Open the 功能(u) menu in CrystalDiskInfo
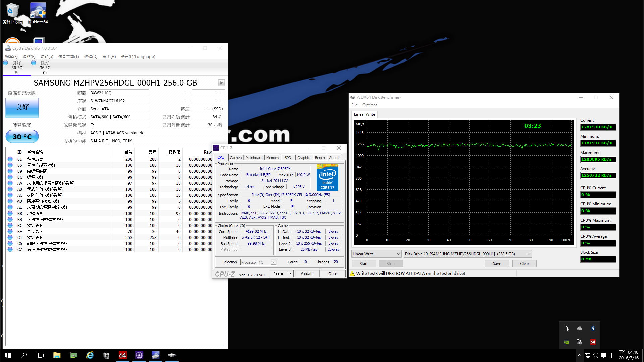This screenshot has height=362, width=644. (x=47, y=57)
